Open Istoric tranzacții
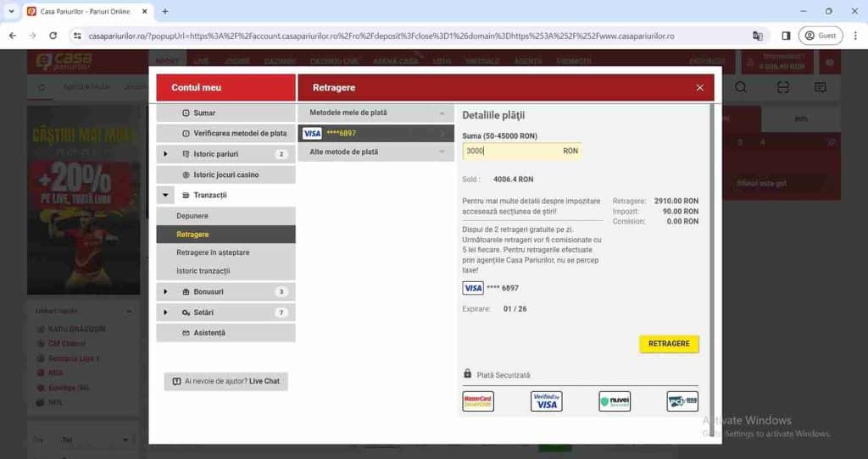The width and height of the screenshot is (868, 459). (203, 271)
